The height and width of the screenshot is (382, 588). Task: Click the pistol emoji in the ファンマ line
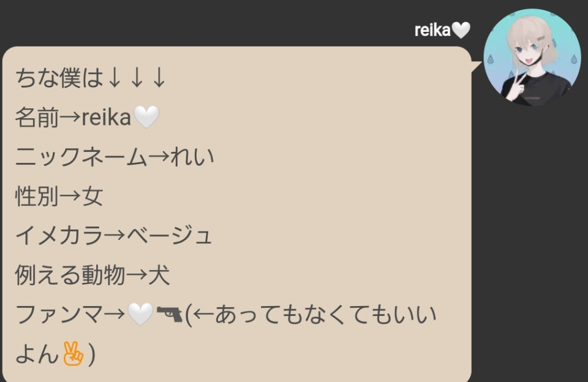point(170,314)
